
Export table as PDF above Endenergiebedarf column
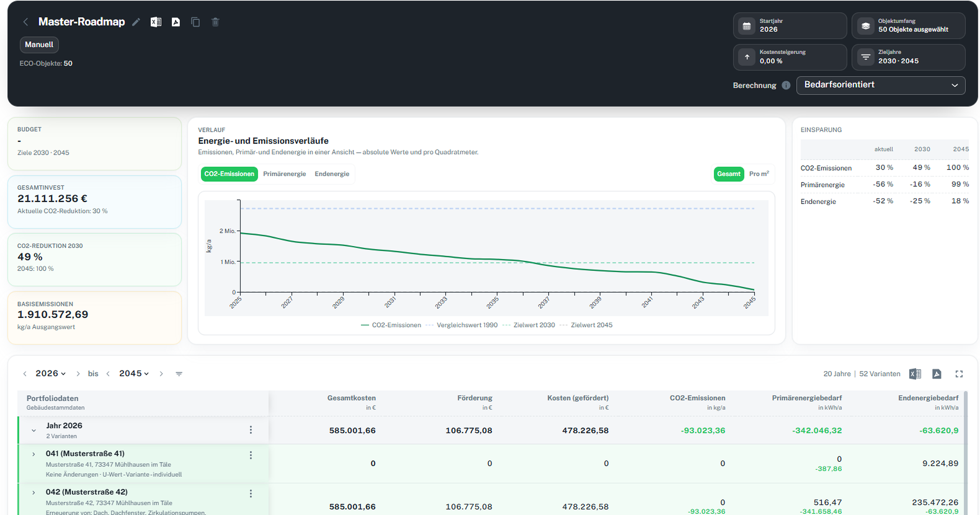coord(937,374)
